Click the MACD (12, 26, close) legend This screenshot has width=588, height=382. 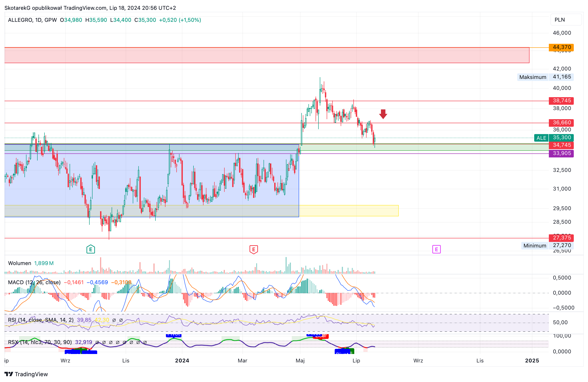(x=34, y=282)
